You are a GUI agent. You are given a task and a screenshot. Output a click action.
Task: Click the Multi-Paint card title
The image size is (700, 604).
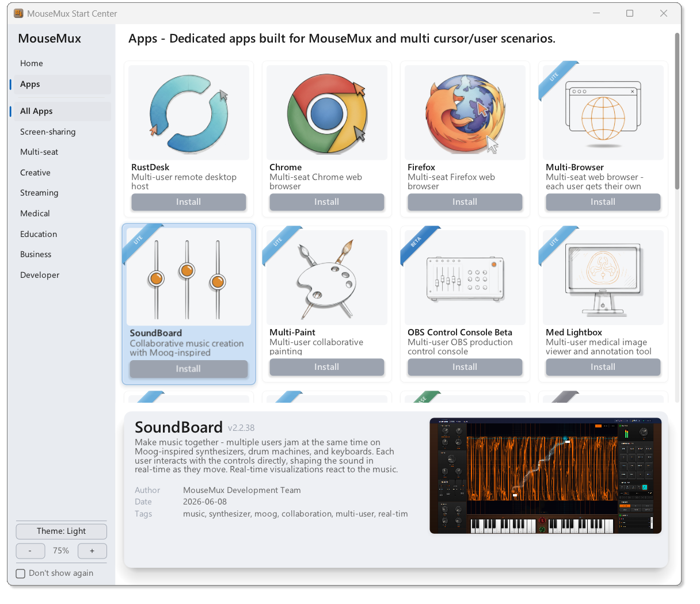(x=292, y=332)
